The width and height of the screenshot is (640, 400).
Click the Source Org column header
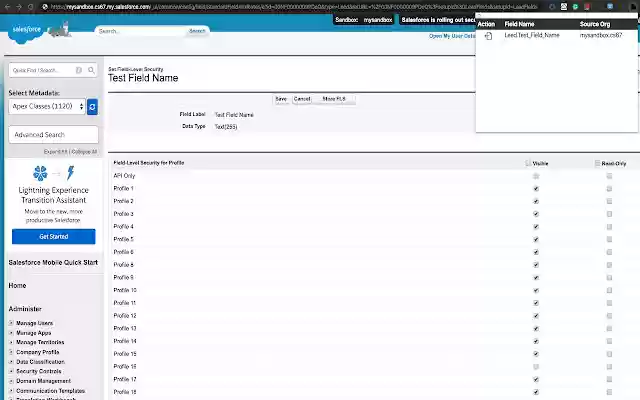[x=595, y=24]
